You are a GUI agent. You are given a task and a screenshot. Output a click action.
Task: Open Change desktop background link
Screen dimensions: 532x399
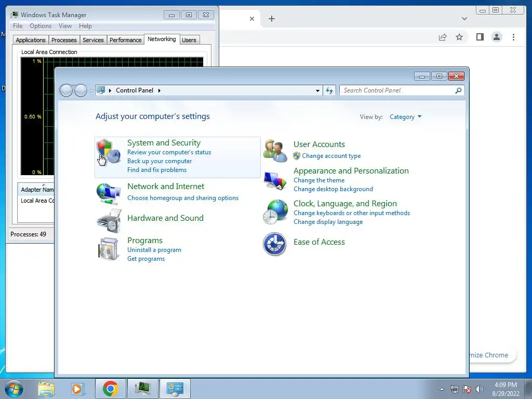tap(333, 189)
